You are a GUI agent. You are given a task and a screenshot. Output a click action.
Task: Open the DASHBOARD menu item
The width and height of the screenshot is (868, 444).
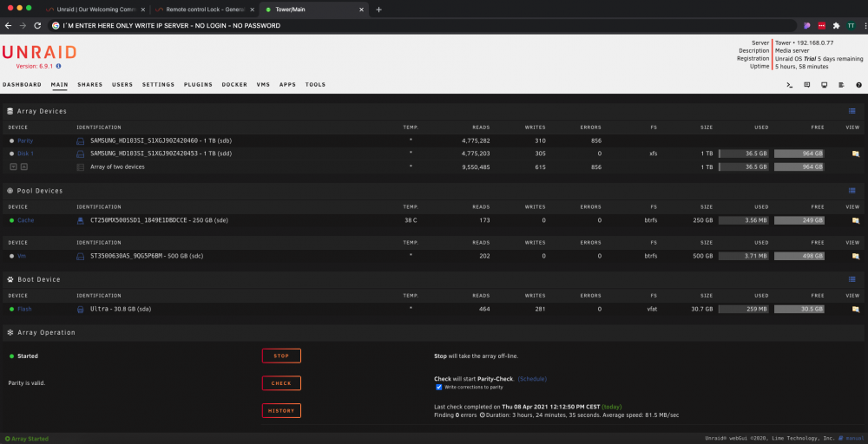click(23, 85)
